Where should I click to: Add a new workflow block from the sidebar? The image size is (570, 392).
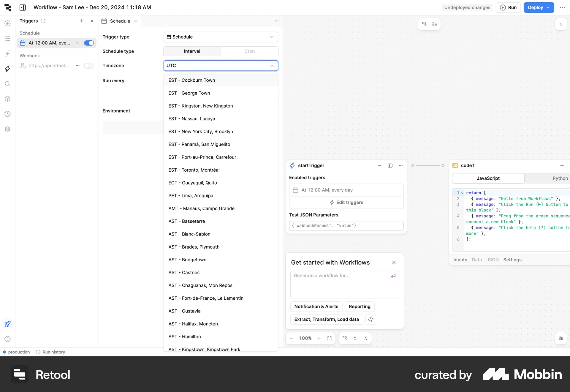coord(7,23)
